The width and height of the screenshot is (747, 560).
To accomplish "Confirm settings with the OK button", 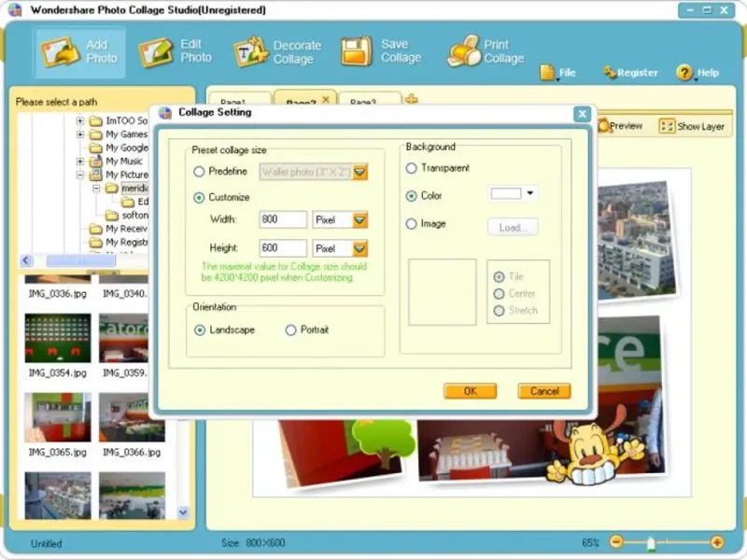I will (x=471, y=391).
